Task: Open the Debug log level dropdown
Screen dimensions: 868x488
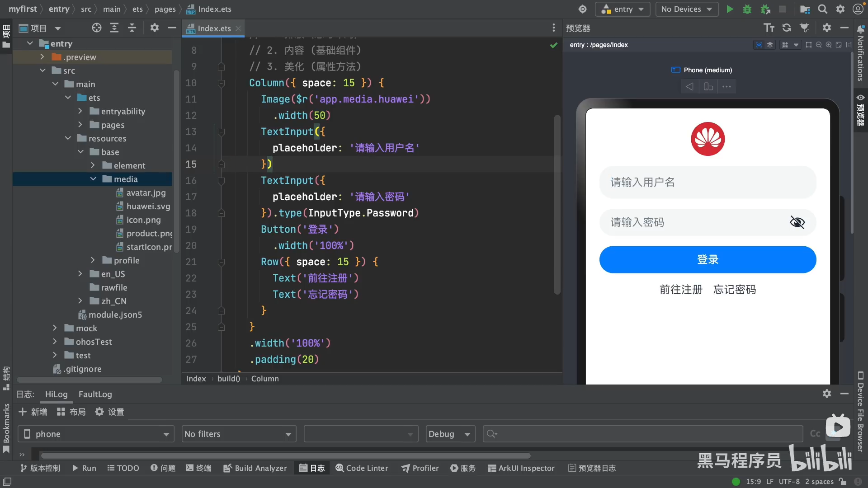Action: pos(450,434)
